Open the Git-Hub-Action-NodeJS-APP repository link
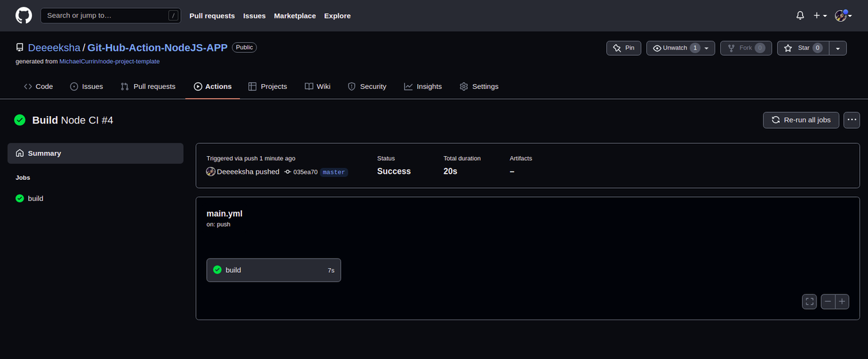This screenshot has height=359, width=868. 157,48
